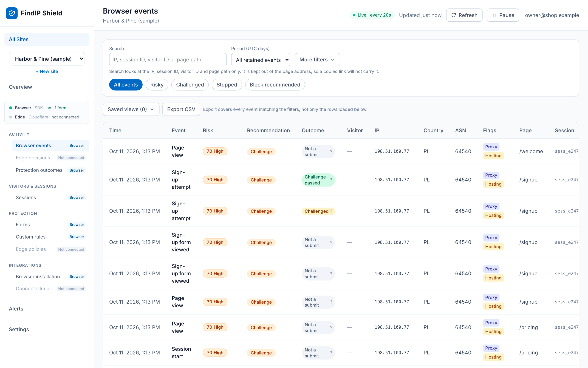Open the All retained events period dropdown

click(261, 60)
